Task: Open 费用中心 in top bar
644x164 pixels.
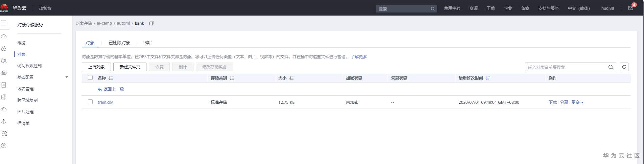Action: pyautogui.click(x=452, y=8)
